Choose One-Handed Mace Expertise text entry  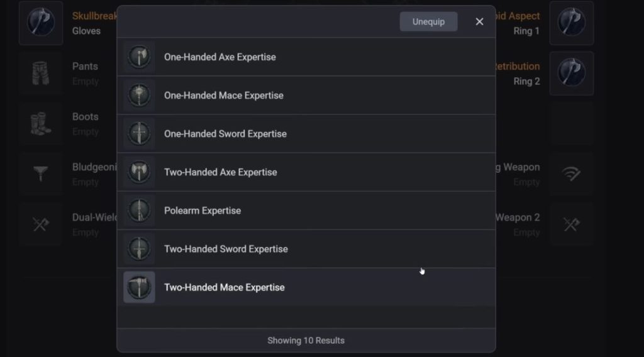coord(224,96)
